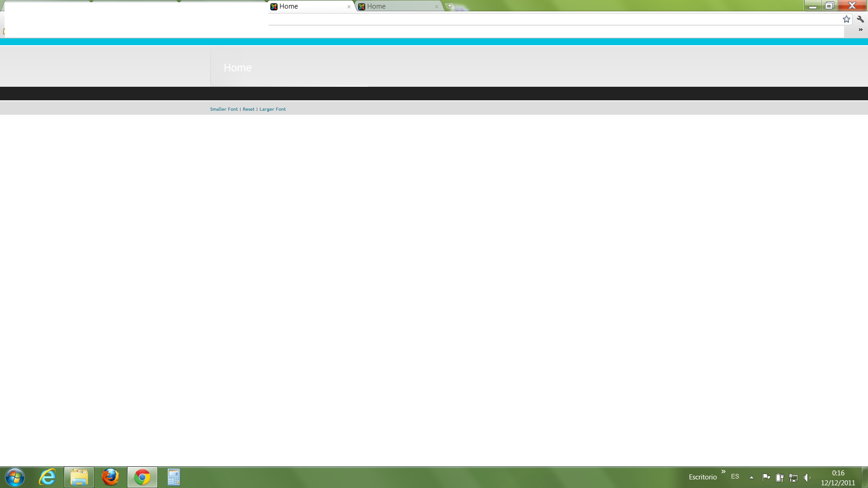Restore down the Chrome window
This screenshot has height=488, width=868.
[x=830, y=5]
